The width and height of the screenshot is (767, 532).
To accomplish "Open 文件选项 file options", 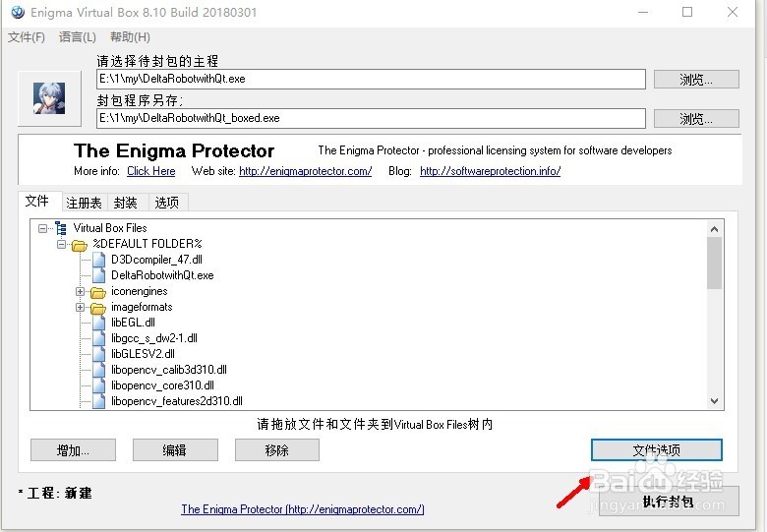I will (x=657, y=449).
